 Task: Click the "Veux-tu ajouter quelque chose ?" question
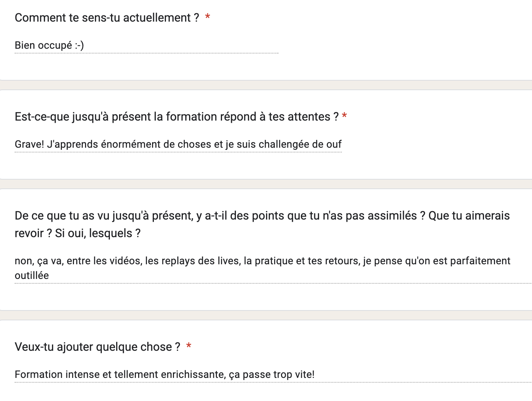click(97, 347)
